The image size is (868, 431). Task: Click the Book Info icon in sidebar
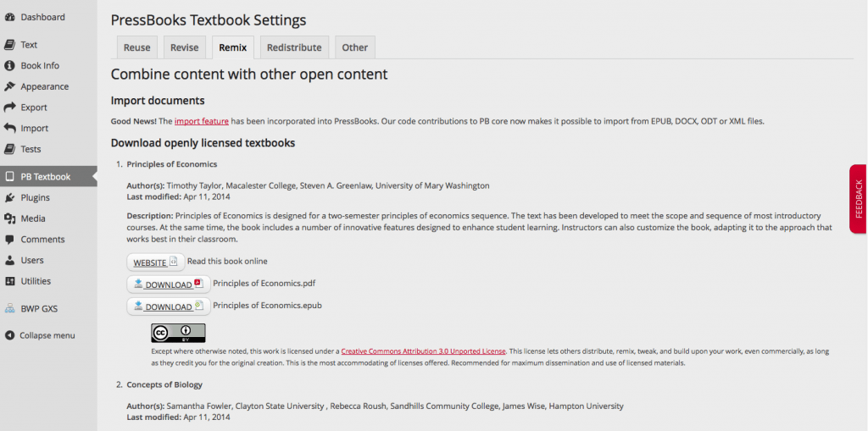point(10,65)
